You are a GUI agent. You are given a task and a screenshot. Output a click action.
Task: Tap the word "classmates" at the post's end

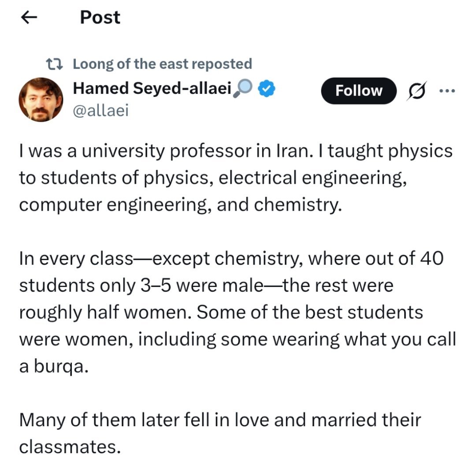[70, 446]
